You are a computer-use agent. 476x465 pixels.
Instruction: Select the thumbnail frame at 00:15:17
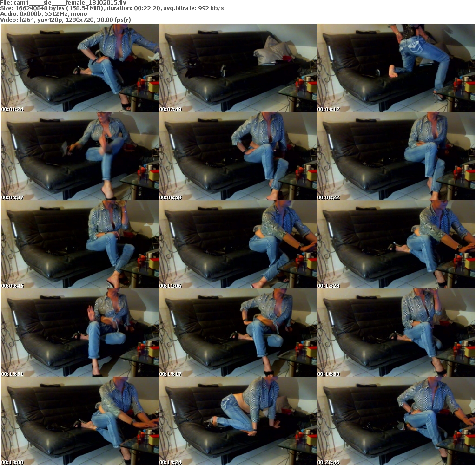coord(238,333)
